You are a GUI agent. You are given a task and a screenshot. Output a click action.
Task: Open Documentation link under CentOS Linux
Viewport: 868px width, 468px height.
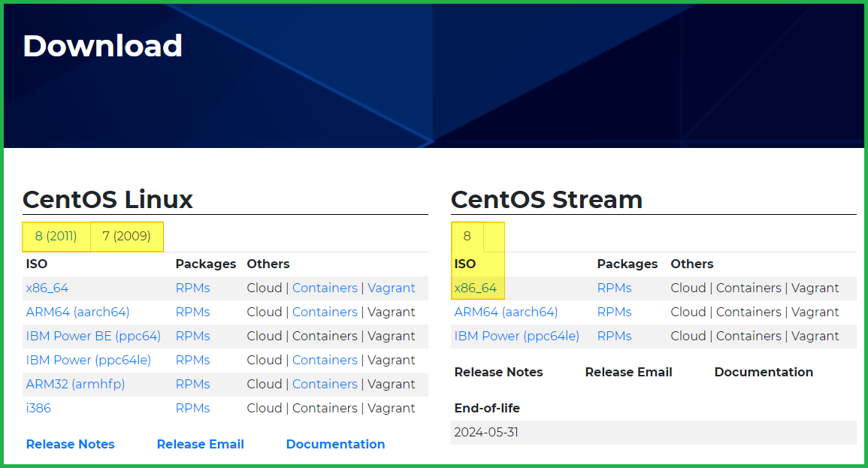(335, 444)
